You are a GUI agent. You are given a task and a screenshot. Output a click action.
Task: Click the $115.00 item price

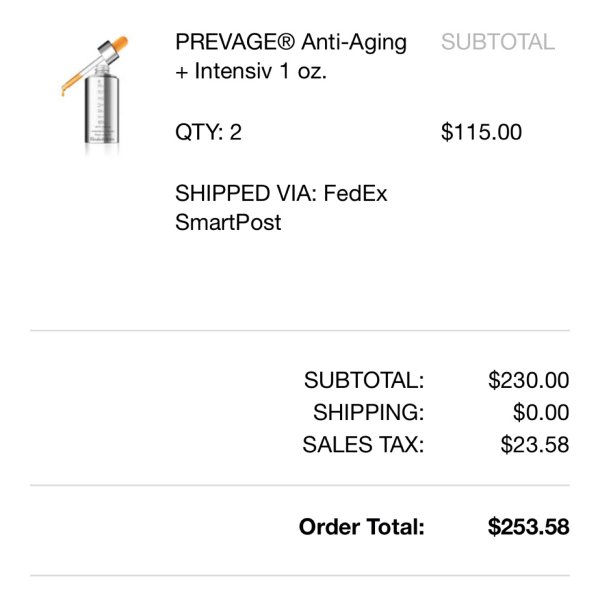(481, 132)
